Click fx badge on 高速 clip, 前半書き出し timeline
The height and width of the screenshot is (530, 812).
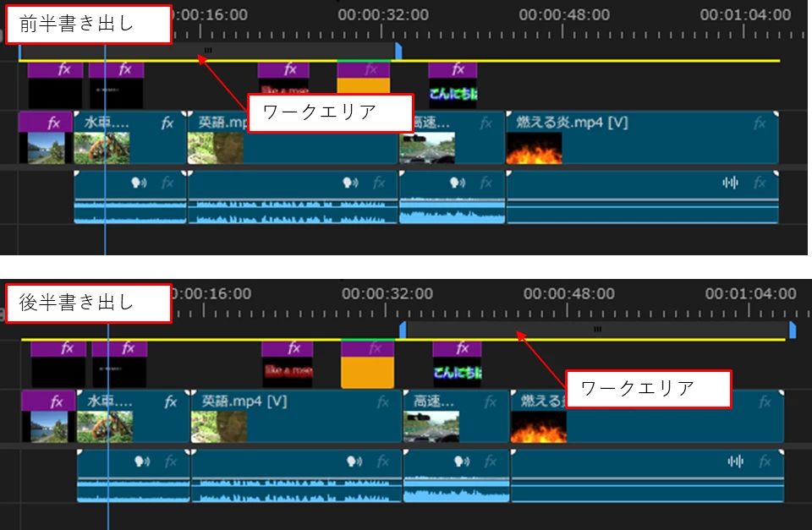tap(486, 123)
